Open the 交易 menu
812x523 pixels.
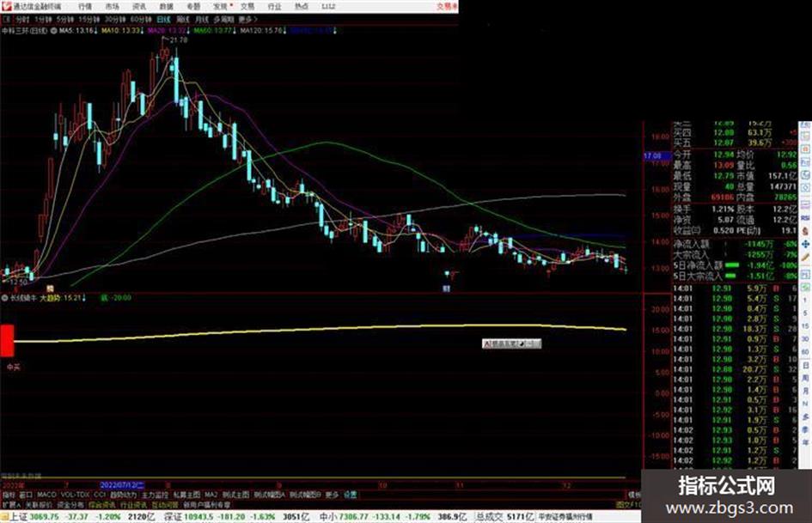(247, 6)
